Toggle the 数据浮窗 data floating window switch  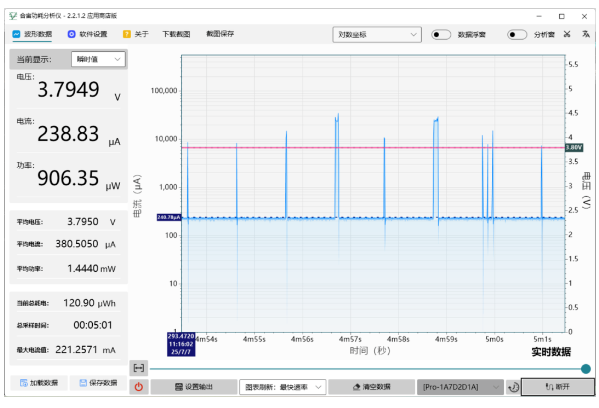click(441, 35)
